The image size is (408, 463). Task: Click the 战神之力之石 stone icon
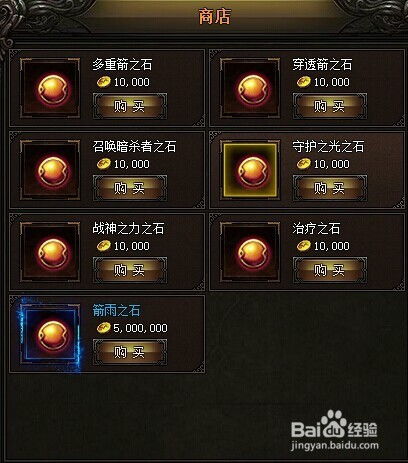tap(50, 252)
